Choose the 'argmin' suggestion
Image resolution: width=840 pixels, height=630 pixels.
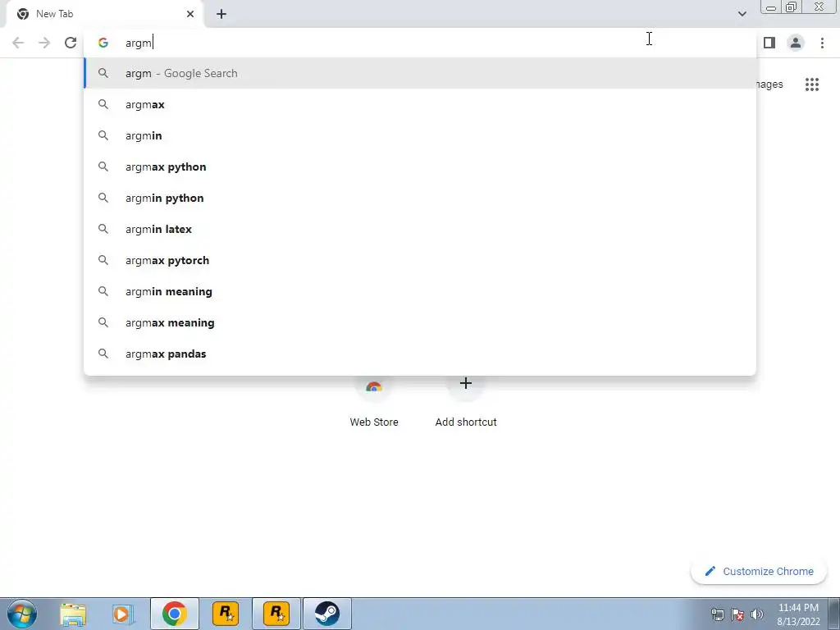[x=420, y=135]
